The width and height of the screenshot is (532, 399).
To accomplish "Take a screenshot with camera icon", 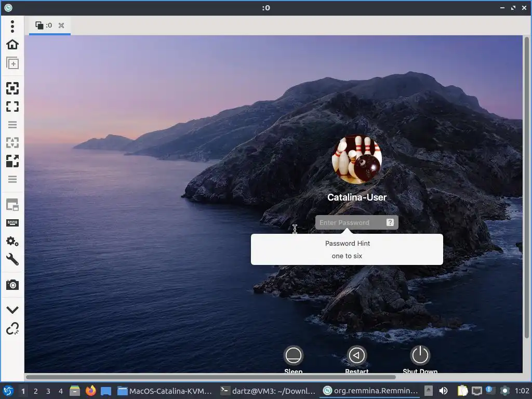I will pyautogui.click(x=12, y=285).
